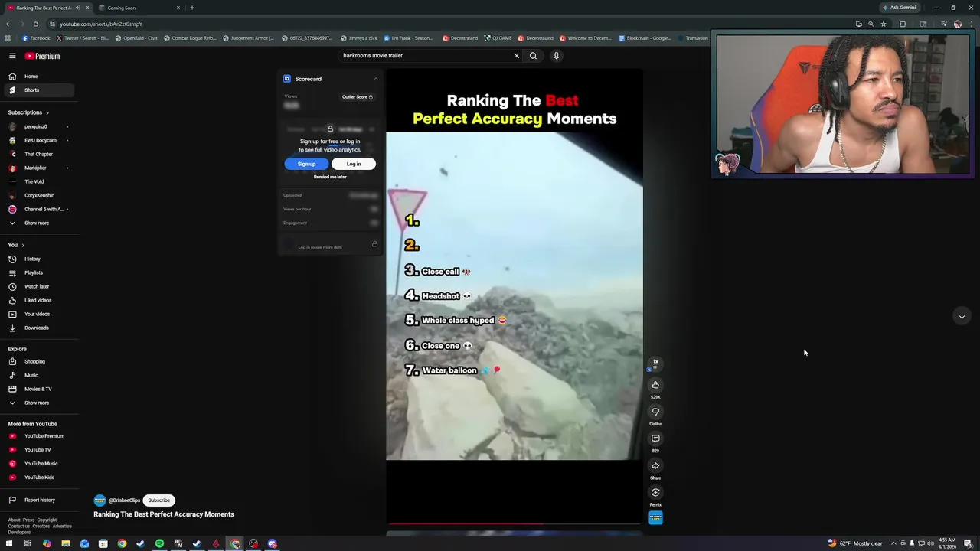Screen dimensions: 980x551
Task: Expand Subscriptions section header
Action: click(x=28, y=112)
